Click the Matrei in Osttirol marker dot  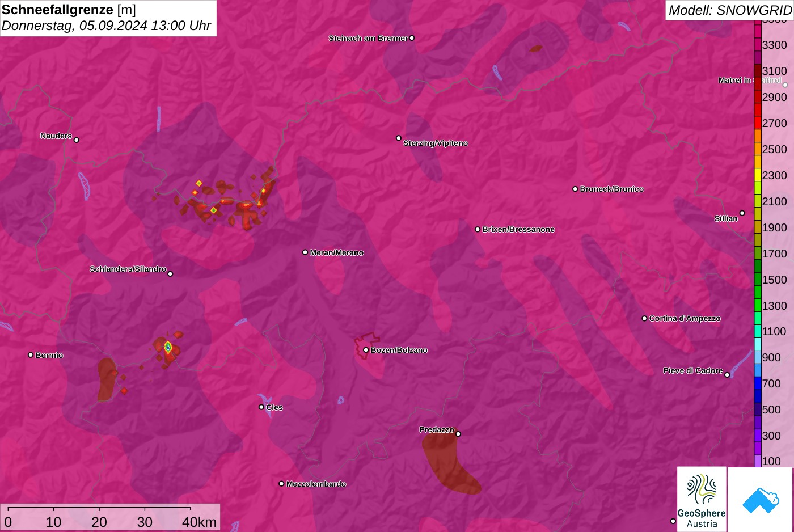[785, 85]
